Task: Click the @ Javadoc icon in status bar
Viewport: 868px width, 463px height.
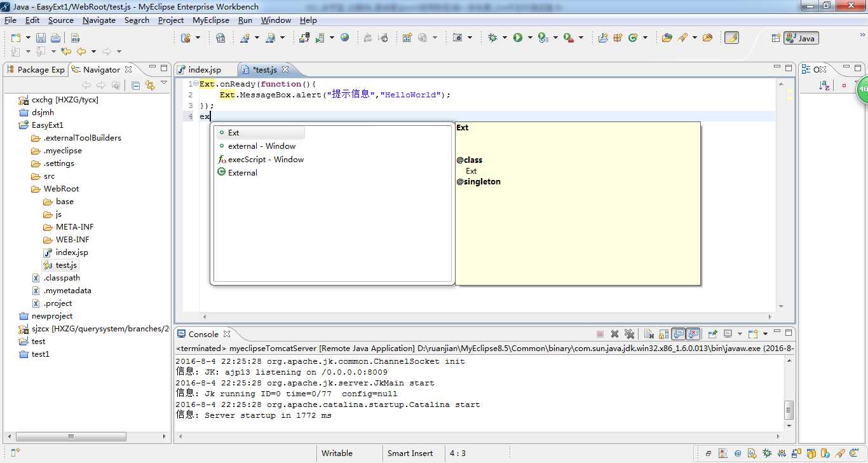Action: coord(738,453)
